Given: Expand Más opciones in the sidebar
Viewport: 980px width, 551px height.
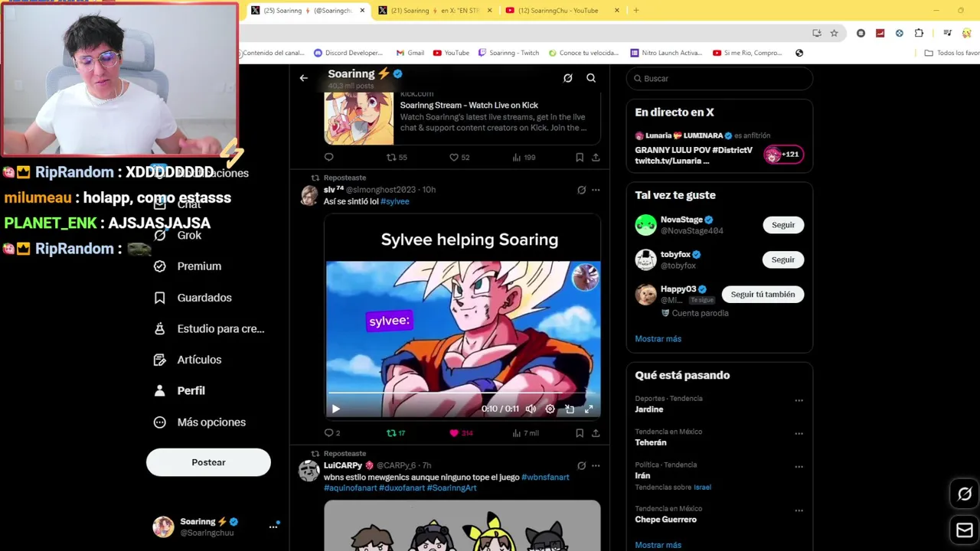Looking at the screenshot, I should coord(199,422).
